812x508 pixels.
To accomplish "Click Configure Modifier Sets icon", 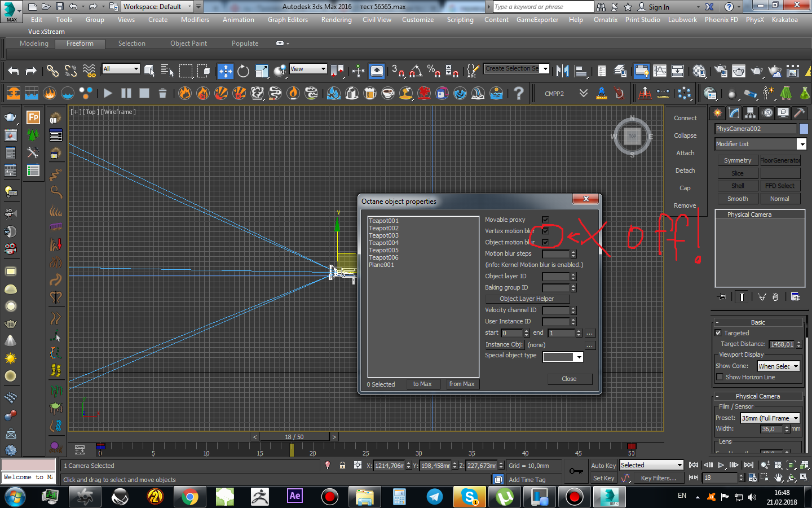I will (x=795, y=296).
